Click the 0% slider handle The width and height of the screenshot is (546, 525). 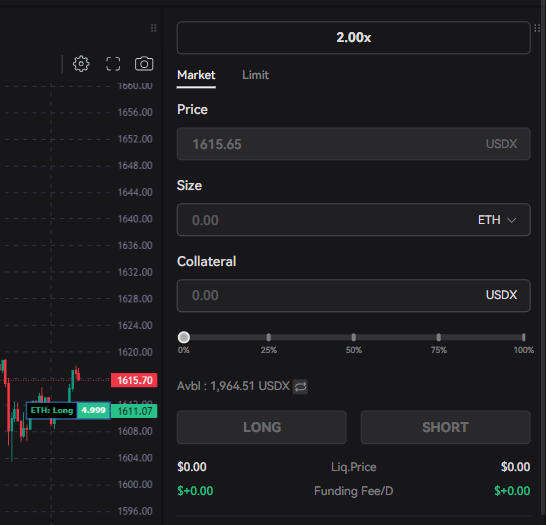click(184, 337)
